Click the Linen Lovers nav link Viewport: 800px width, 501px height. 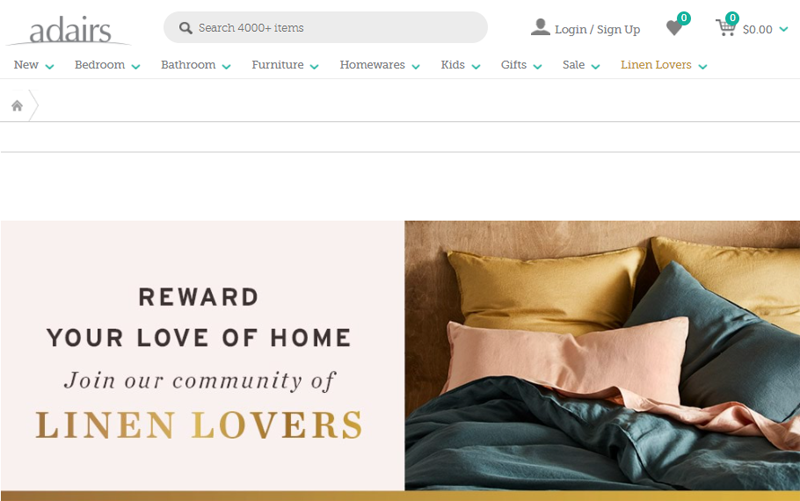[656, 65]
